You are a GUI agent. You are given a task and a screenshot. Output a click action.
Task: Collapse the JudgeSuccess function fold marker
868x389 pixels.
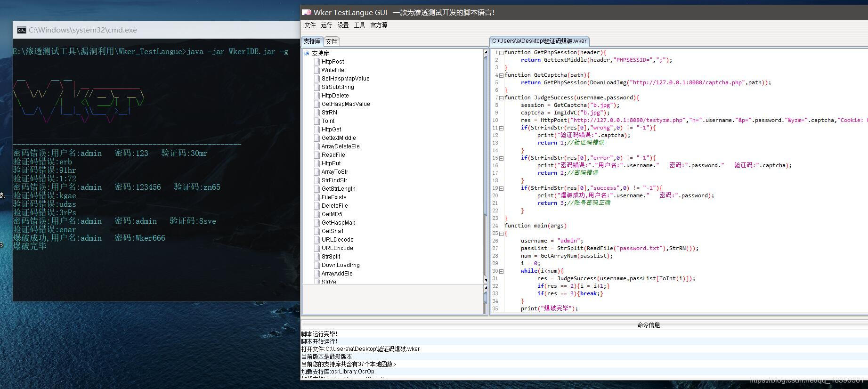pos(501,98)
